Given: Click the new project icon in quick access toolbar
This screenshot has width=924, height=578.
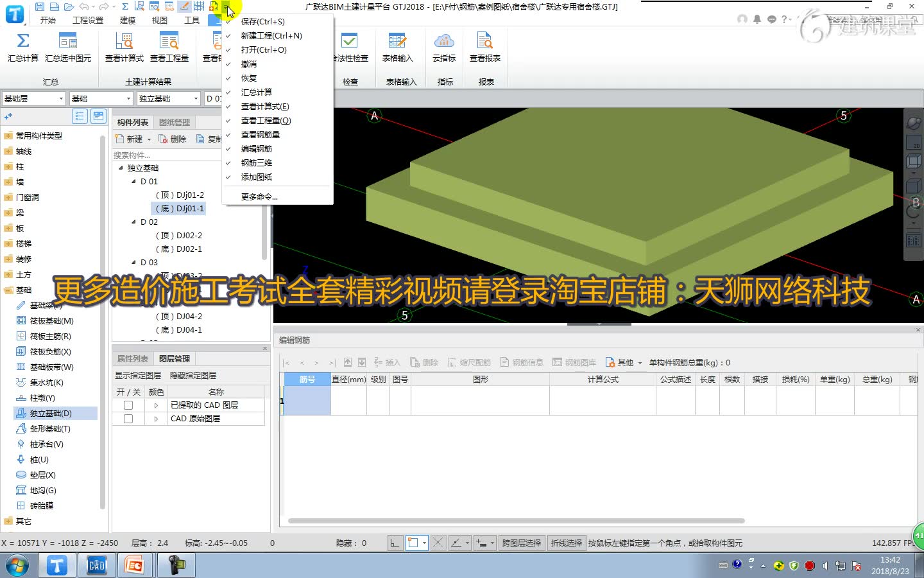Looking at the screenshot, I should point(54,6).
